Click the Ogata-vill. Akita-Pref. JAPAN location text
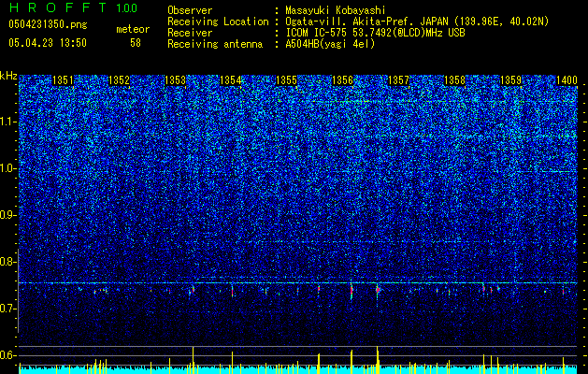 [417, 22]
